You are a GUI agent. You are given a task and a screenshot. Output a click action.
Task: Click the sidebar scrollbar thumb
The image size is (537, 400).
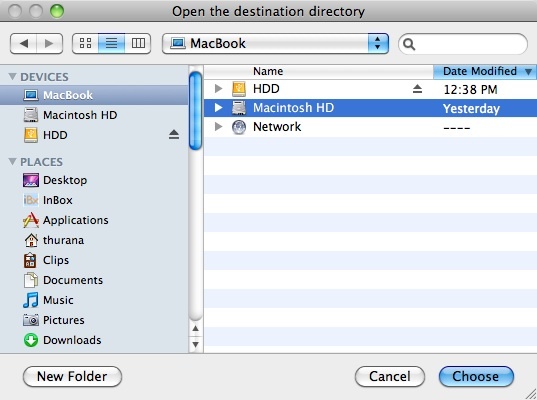pyautogui.click(x=196, y=111)
